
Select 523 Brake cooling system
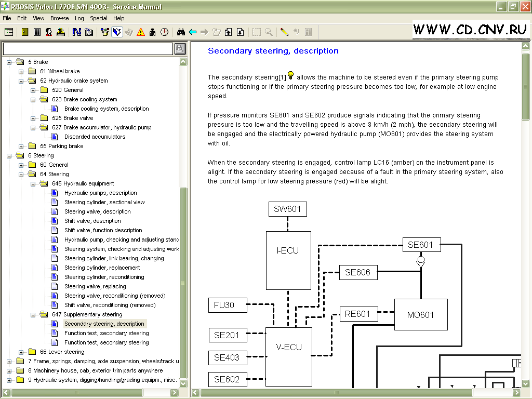(x=85, y=99)
